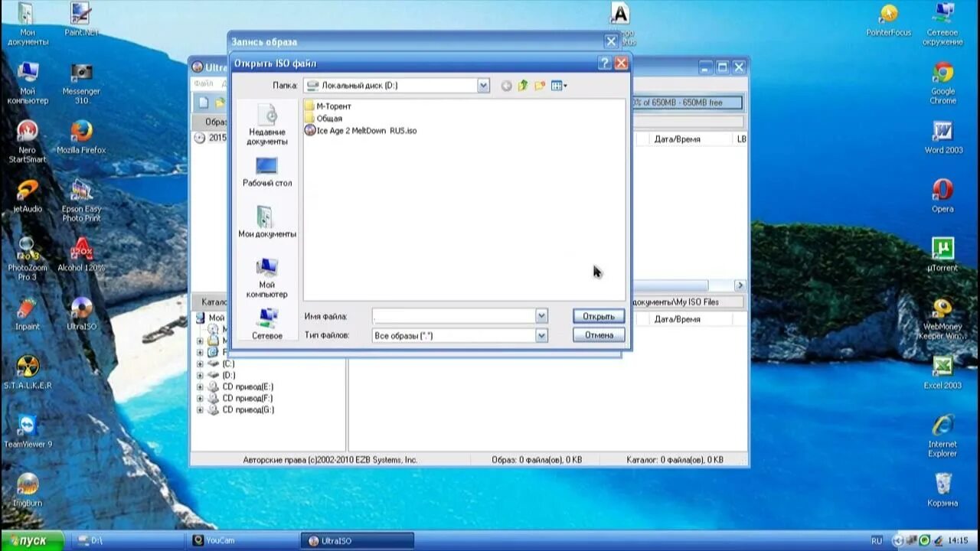Launch S.T.A.L.K.E.R. desktop shortcut
This screenshot has height=551, width=980.
click(28, 373)
